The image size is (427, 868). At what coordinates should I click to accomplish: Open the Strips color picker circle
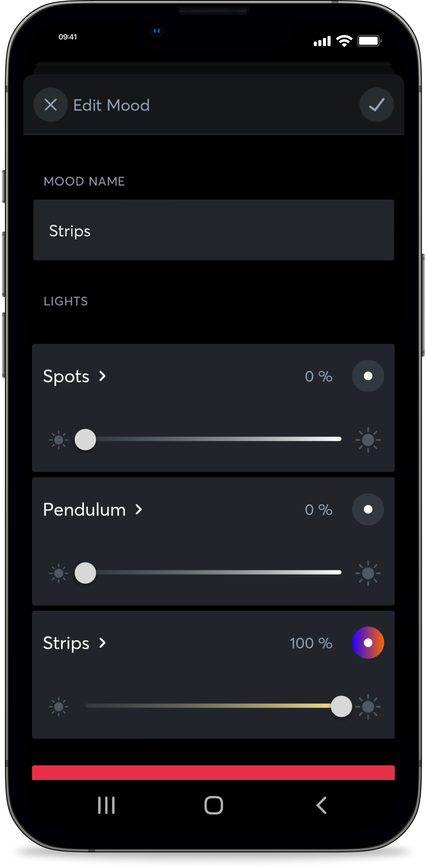368,643
